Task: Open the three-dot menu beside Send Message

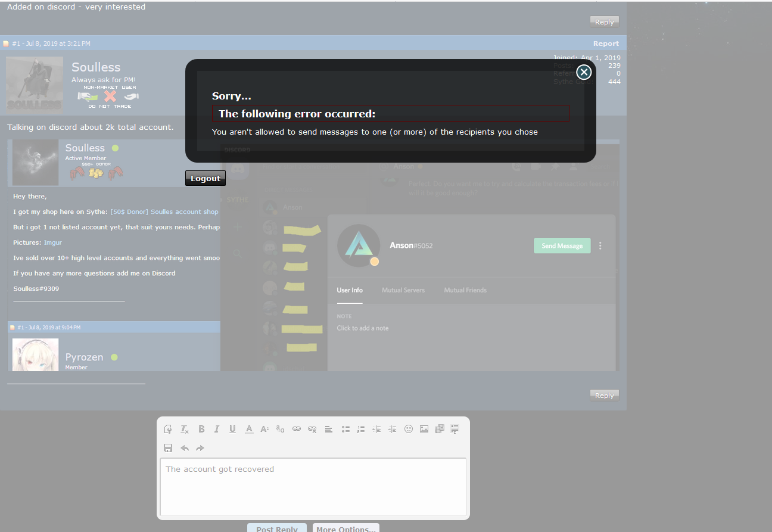Action: pyautogui.click(x=600, y=245)
